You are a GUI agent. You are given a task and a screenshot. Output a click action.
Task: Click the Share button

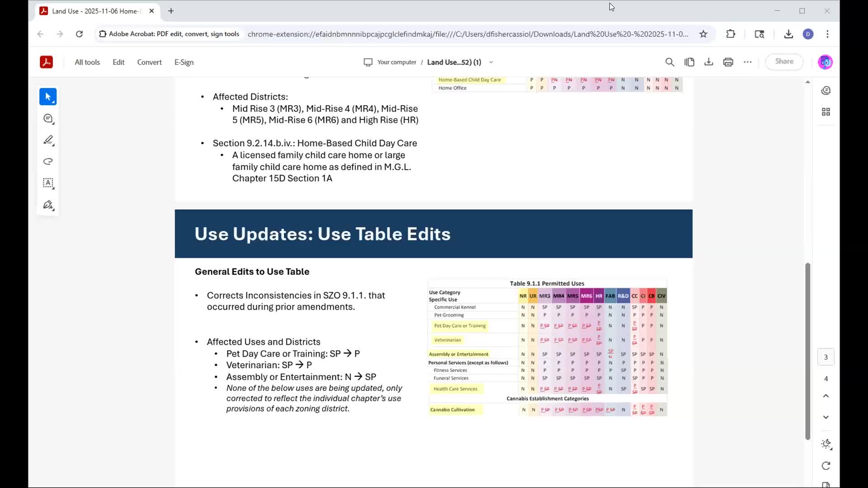coord(784,61)
